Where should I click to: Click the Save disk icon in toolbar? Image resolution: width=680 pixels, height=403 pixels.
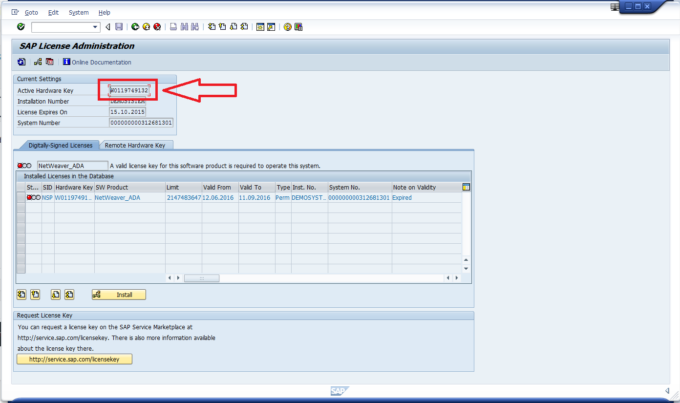(x=120, y=27)
